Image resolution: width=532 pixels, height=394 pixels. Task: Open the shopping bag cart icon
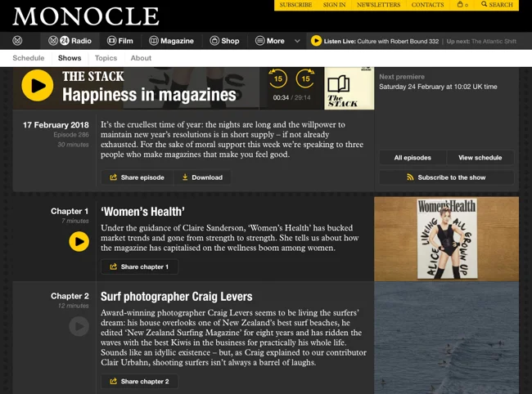click(462, 4)
